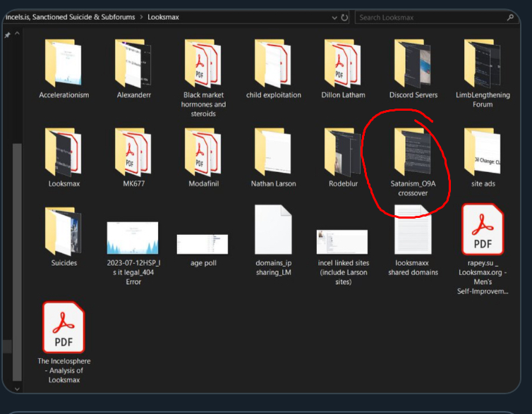The image size is (532, 414).
Task: Select the age poll image thumbnail
Action: [x=202, y=243]
